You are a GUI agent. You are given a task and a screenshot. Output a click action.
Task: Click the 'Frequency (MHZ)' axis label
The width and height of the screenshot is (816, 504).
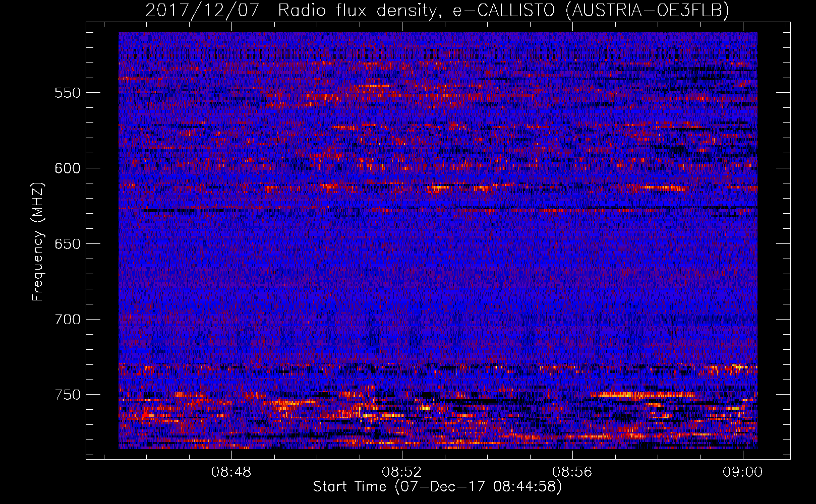[38, 241]
